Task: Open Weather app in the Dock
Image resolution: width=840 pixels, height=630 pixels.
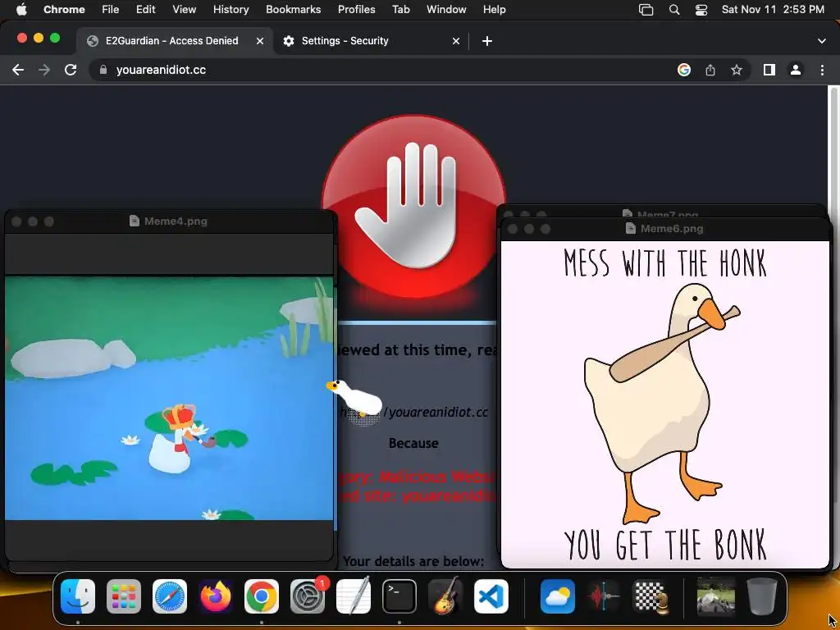Action: pos(557,596)
